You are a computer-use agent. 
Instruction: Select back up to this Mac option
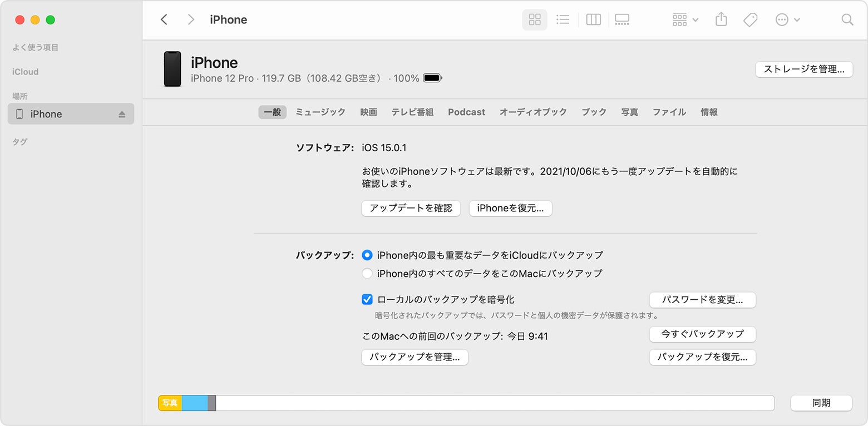367,274
